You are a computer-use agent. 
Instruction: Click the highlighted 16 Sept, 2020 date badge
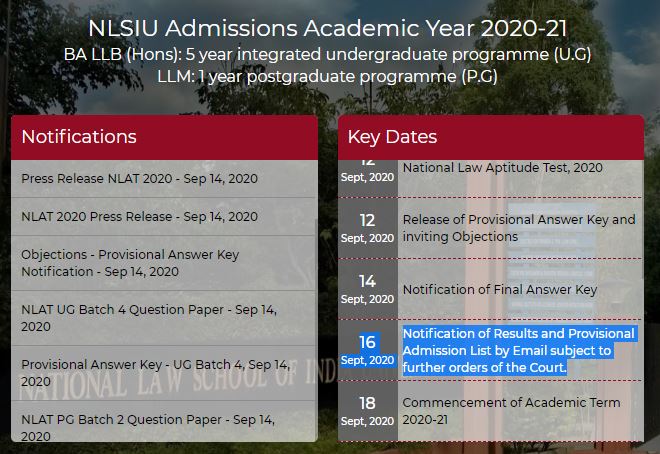367,350
